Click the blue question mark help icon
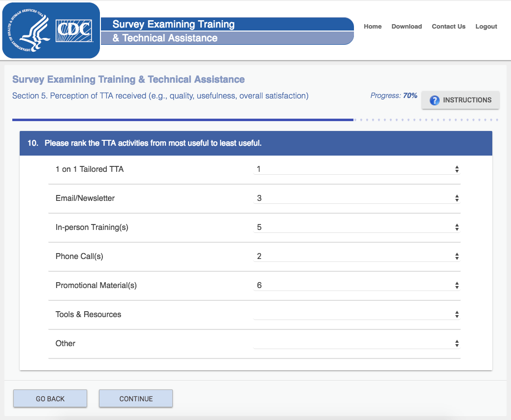Viewport: 511px width, 420px height. click(434, 100)
